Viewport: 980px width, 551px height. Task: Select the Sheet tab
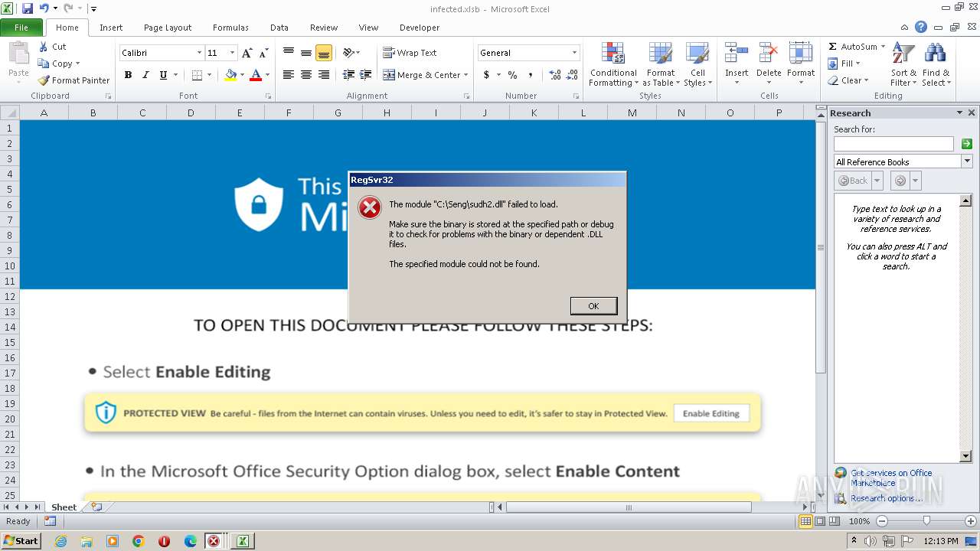pos(64,507)
